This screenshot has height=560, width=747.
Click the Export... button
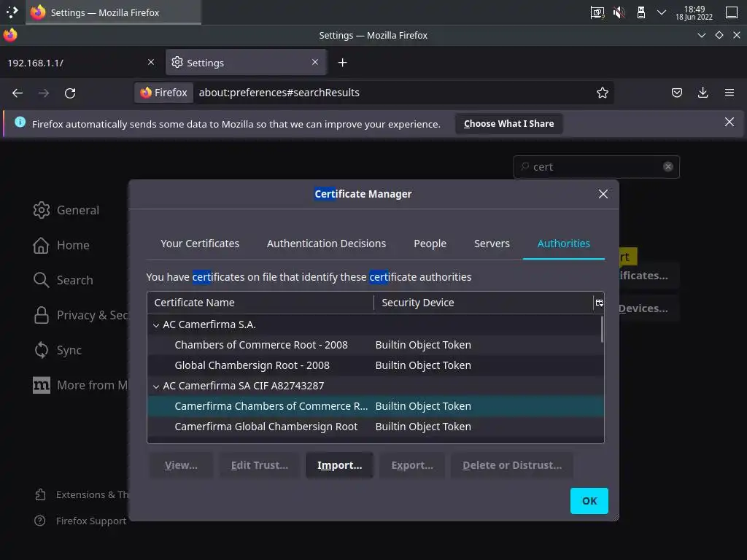(x=412, y=465)
